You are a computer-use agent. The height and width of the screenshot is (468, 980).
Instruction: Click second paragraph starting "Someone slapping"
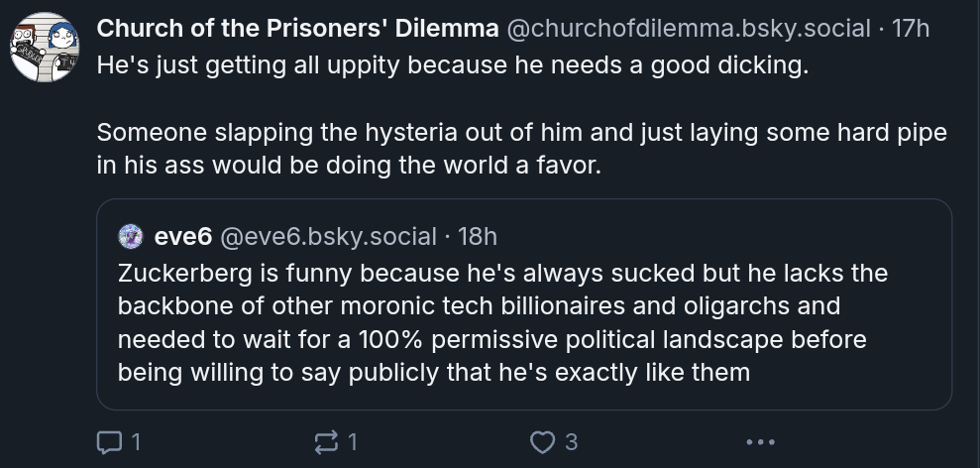pyautogui.click(x=522, y=149)
